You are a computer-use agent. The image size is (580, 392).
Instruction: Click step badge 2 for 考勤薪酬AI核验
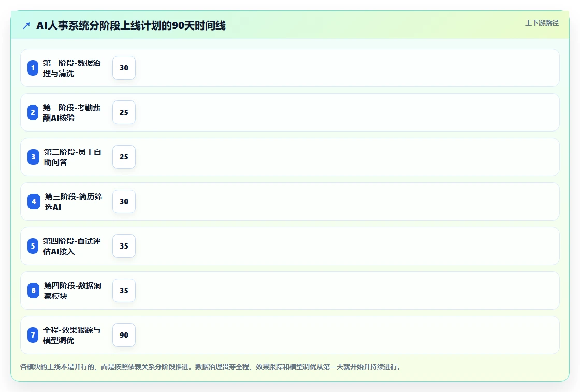click(x=33, y=112)
